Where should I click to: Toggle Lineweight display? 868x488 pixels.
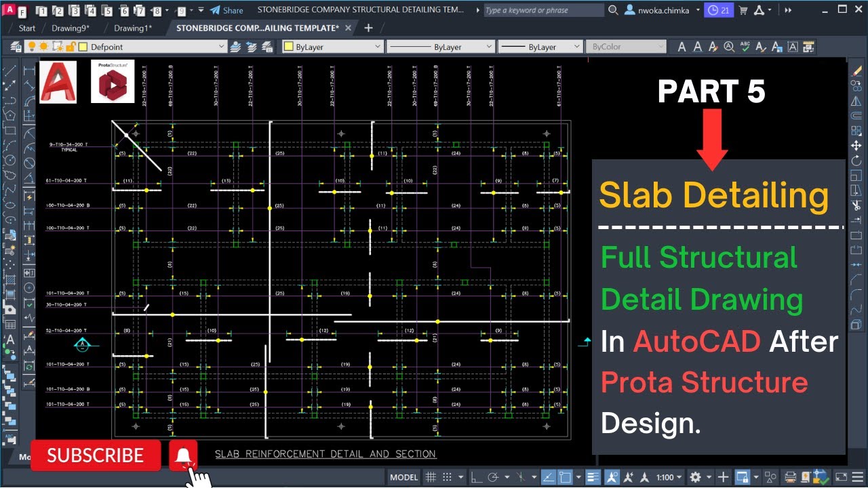pos(593,477)
